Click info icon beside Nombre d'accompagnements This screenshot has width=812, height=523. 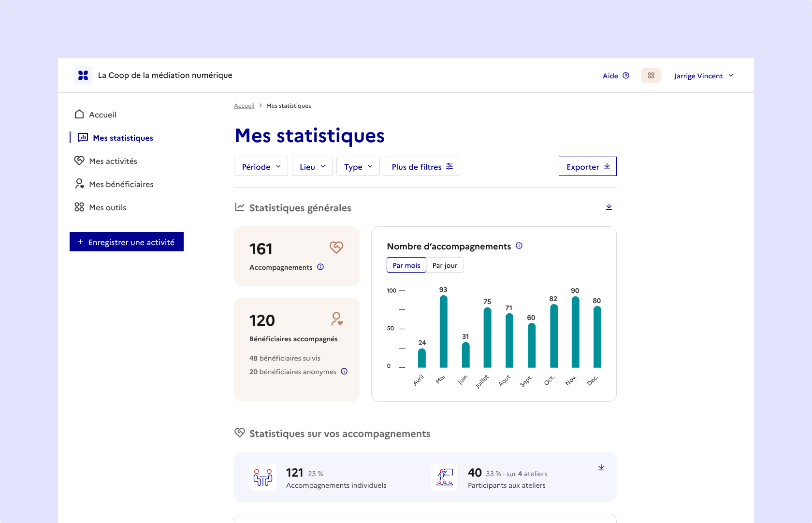pyautogui.click(x=519, y=246)
